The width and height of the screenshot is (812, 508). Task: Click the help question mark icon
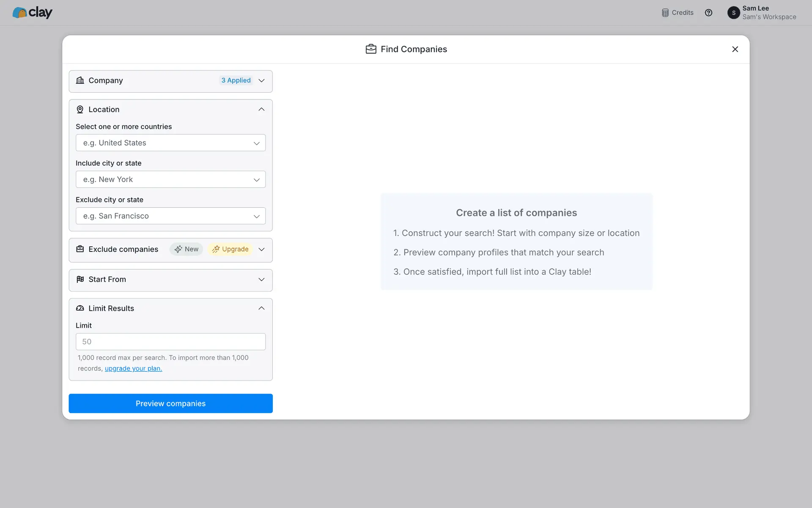click(708, 13)
